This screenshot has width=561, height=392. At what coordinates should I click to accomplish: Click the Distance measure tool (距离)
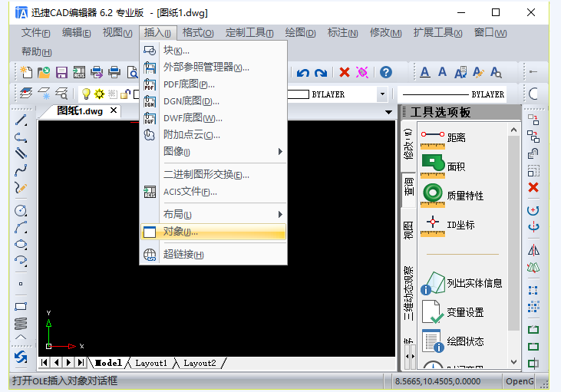point(443,138)
